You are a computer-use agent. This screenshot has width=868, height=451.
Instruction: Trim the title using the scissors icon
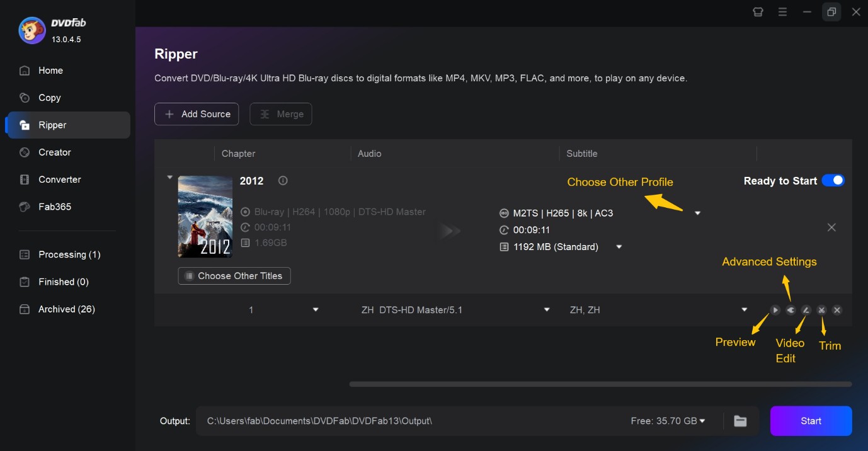click(821, 309)
